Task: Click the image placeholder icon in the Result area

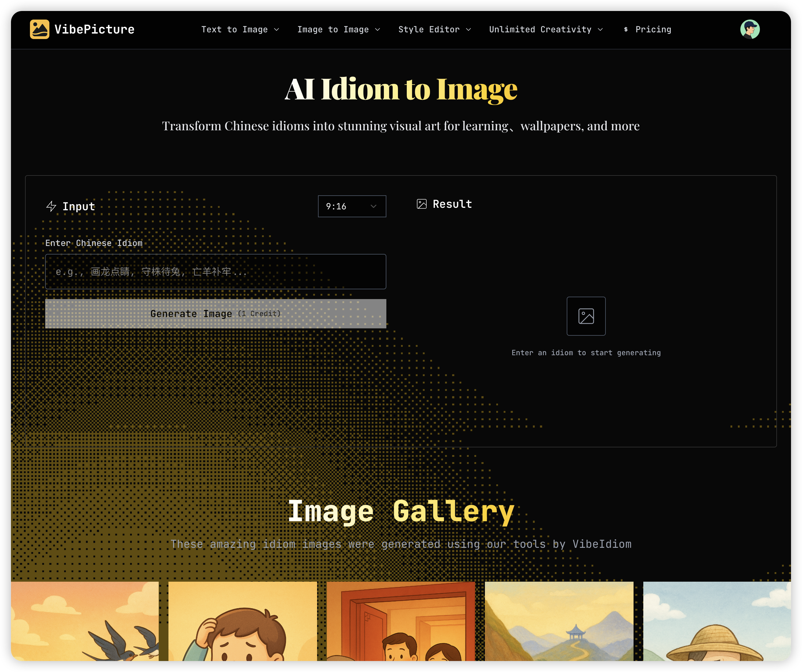Action: 586,316
